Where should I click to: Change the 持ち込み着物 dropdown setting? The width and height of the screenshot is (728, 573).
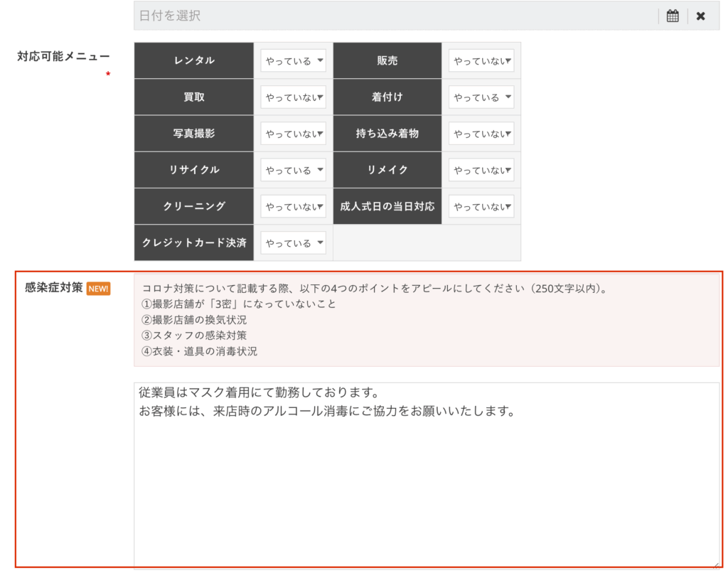pyautogui.click(x=481, y=134)
